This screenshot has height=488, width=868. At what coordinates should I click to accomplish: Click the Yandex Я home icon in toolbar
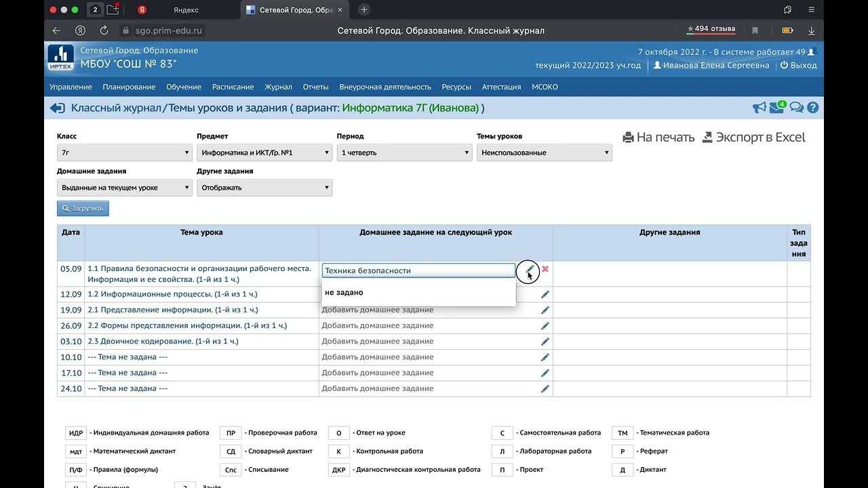[x=80, y=30]
